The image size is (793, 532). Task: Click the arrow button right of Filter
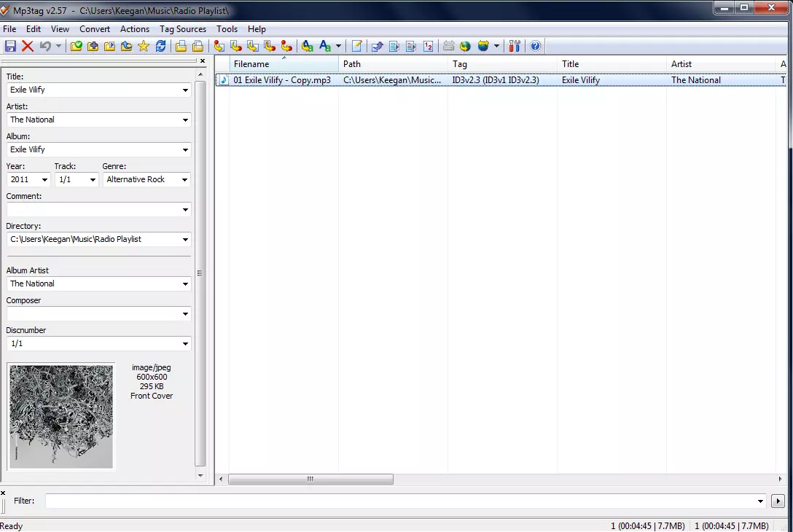tap(778, 501)
